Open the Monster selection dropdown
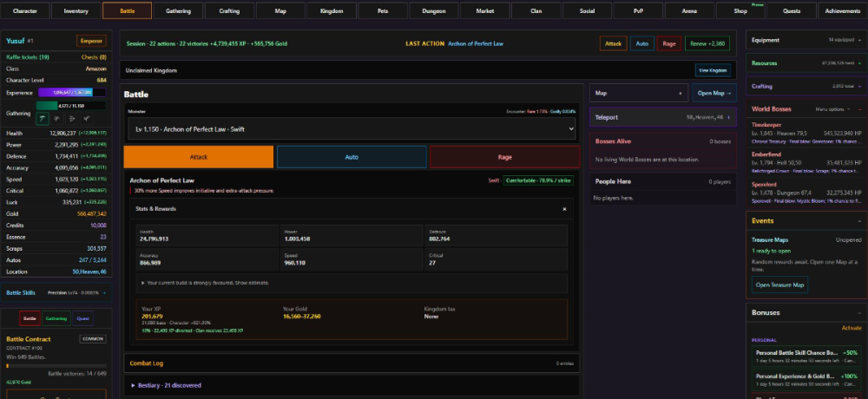Viewport: 868px width, 399px height. coord(352,129)
